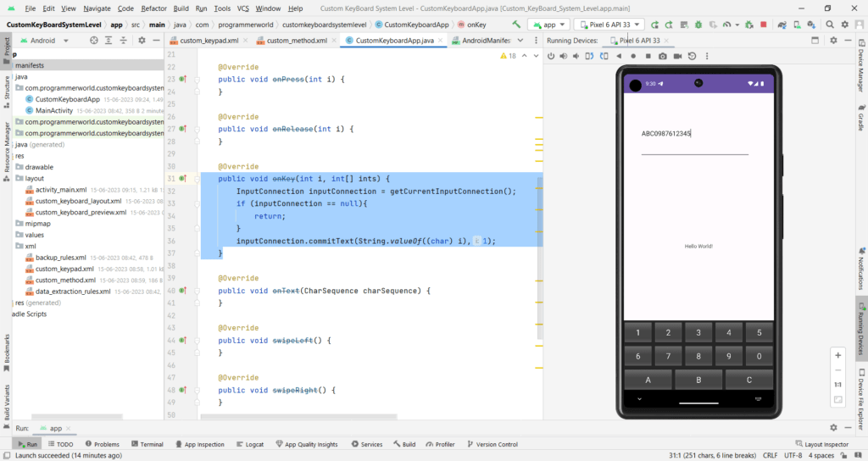The width and height of the screenshot is (868, 461).
Task: Open IDE settings gear in main toolbar
Action: point(845,25)
